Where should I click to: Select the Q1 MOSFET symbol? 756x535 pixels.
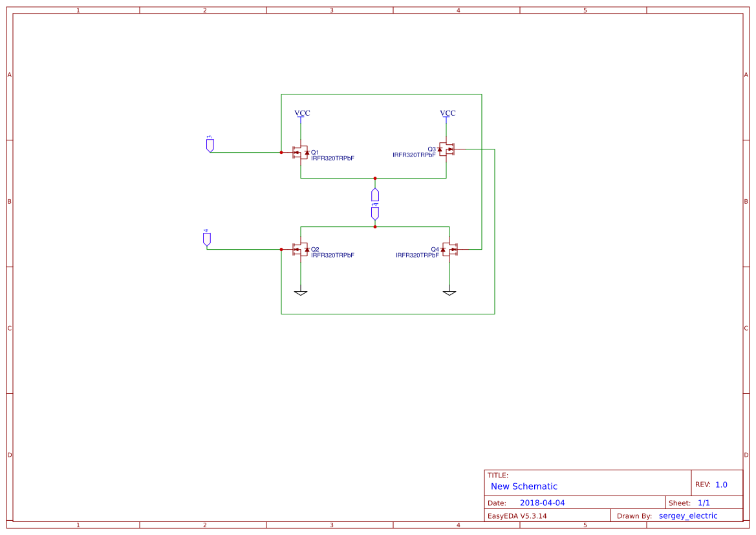coord(301,153)
